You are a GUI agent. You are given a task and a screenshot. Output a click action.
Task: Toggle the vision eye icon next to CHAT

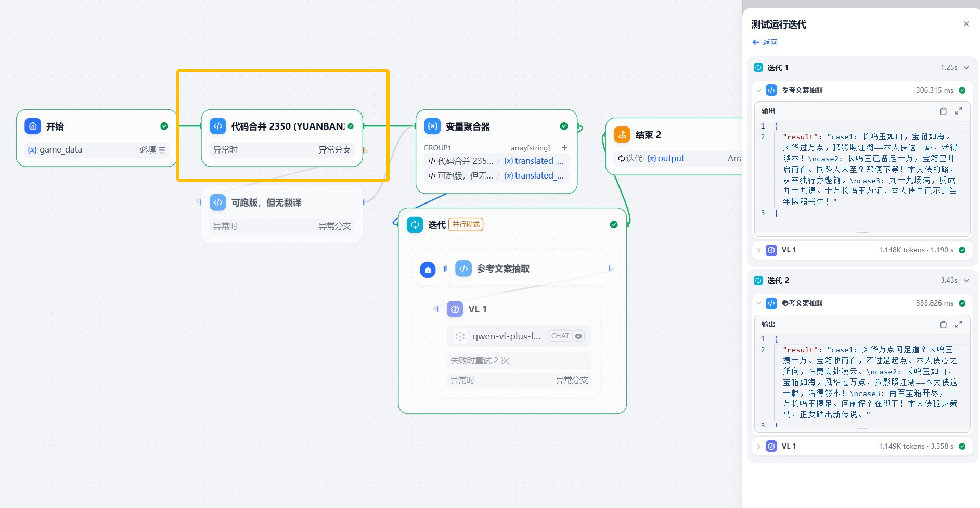[578, 336]
